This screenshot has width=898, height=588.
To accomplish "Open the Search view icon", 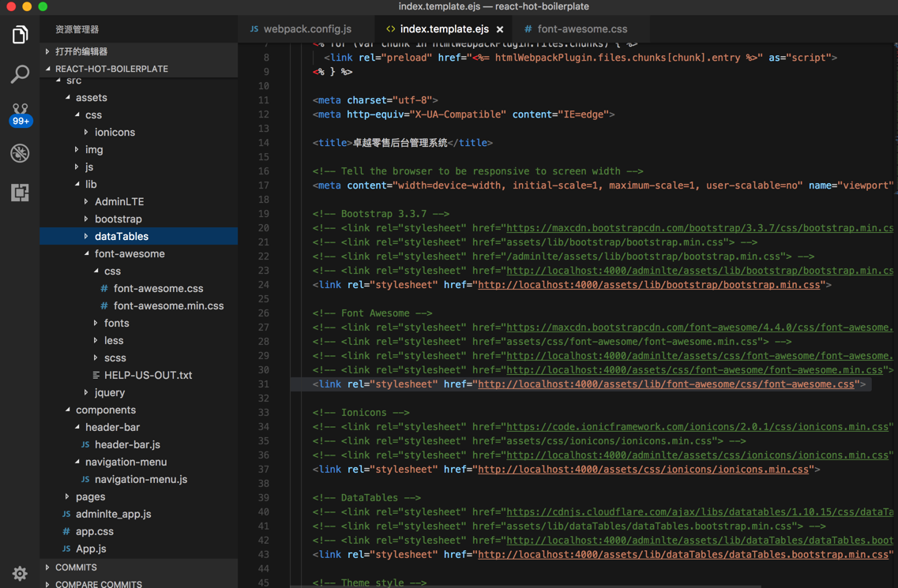I will (20, 74).
